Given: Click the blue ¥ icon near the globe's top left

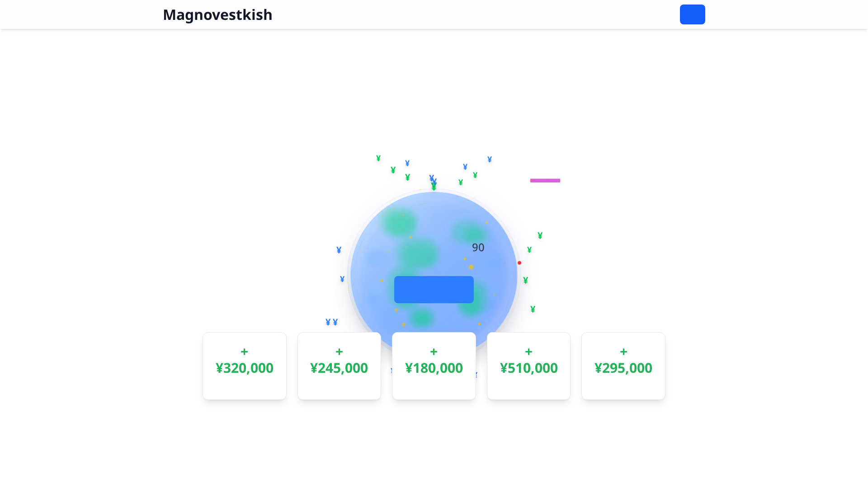Looking at the screenshot, I should tap(407, 162).
